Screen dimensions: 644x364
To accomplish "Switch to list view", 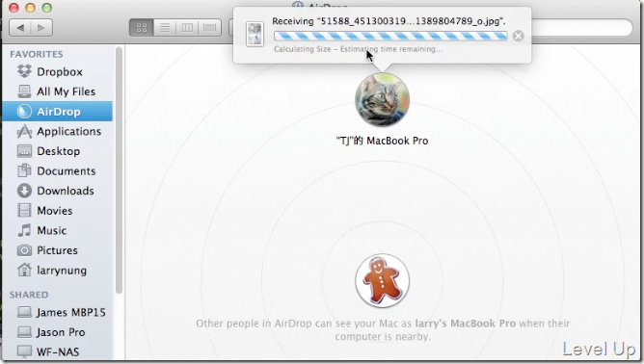I will [x=165, y=28].
